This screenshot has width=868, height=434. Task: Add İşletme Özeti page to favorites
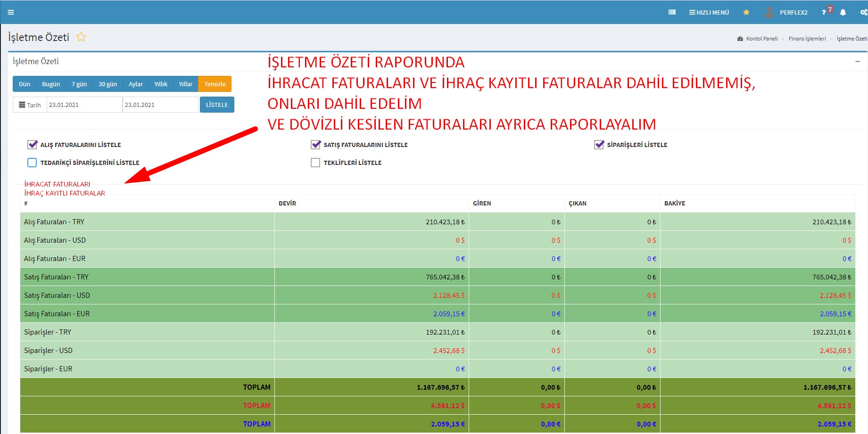click(x=81, y=37)
